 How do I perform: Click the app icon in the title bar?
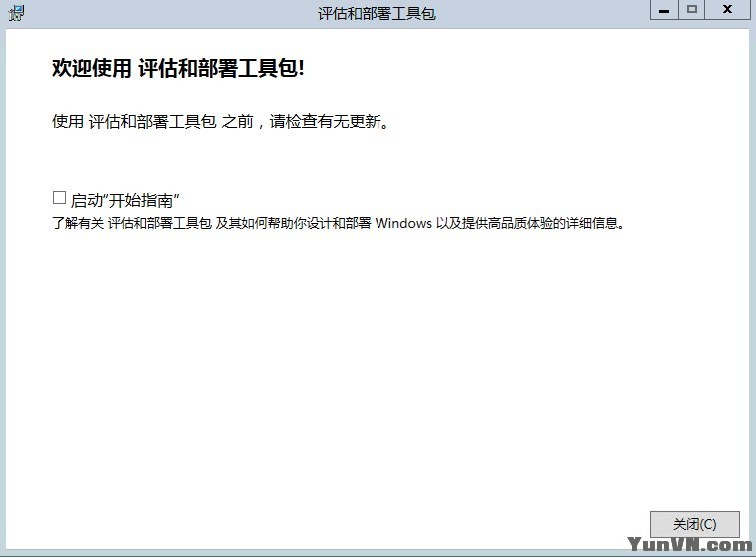pyautogui.click(x=16, y=13)
